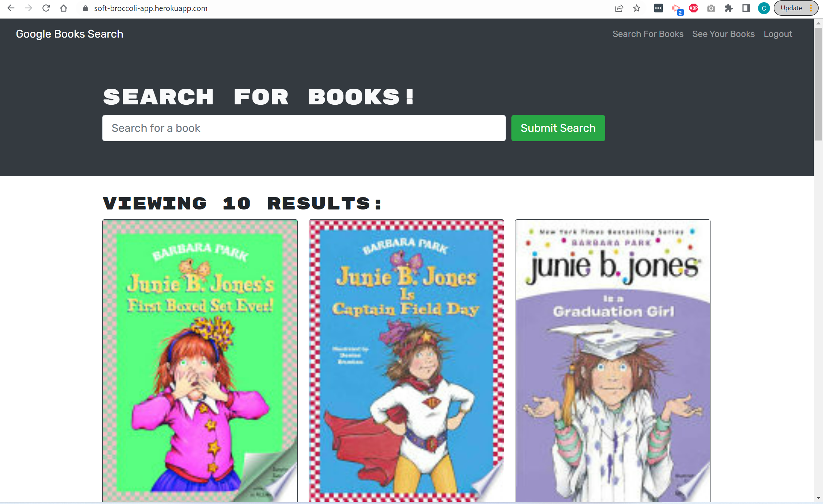Open Chrome menu via Update button
This screenshot has height=504, width=823.
click(796, 8)
